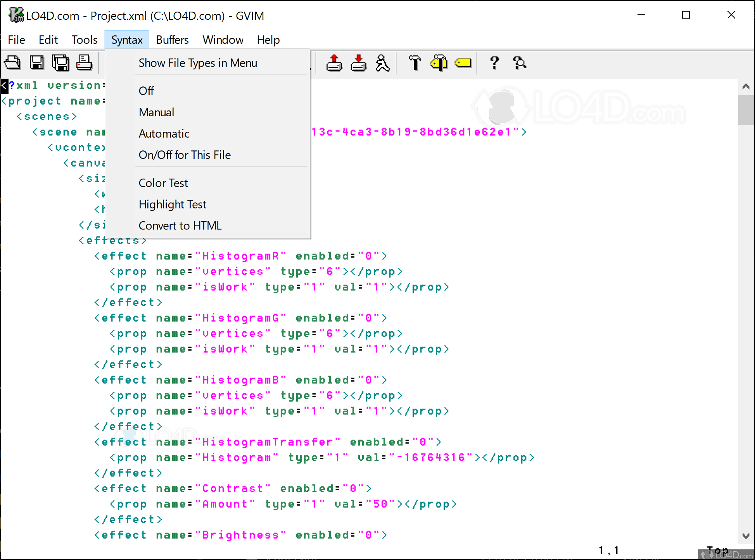The width and height of the screenshot is (755, 560).
Task: Click the Save All files icon
Action: click(60, 62)
